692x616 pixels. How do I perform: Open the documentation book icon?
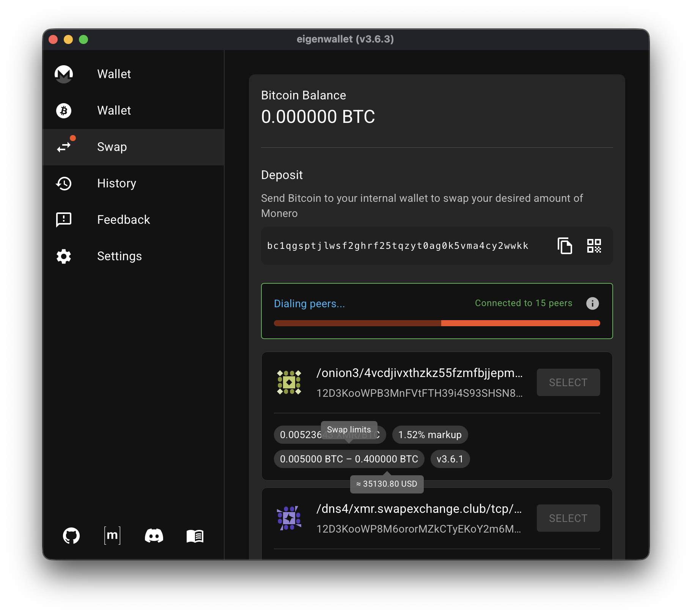[195, 536]
